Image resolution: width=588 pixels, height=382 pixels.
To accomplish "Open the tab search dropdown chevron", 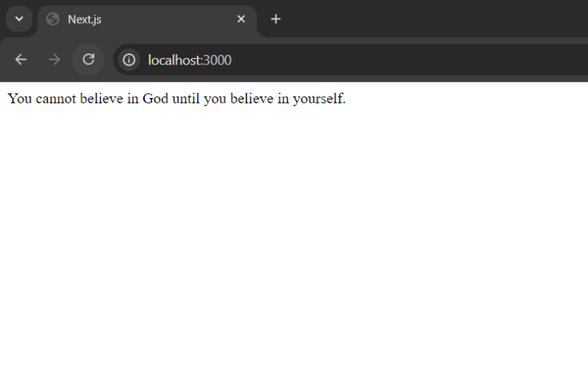I will (x=19, y=19).
